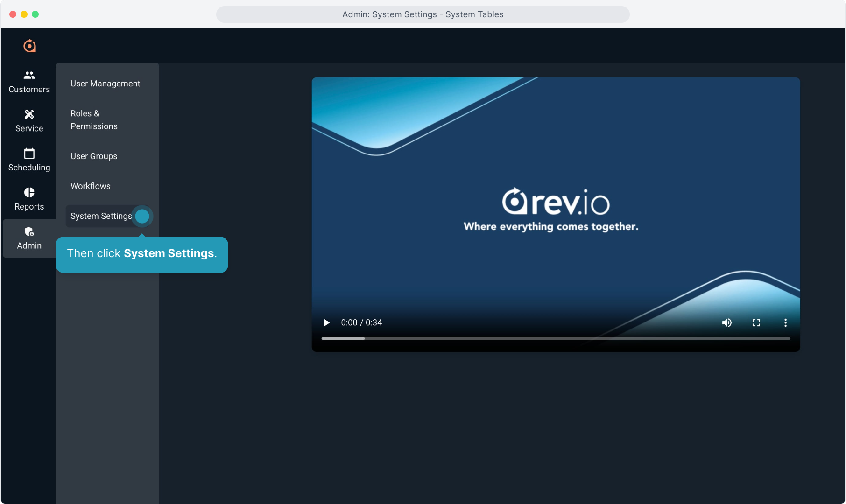This screenshot has width=846, height=504.
Task: Click the window title address bar
Action: tap(423, 14)
